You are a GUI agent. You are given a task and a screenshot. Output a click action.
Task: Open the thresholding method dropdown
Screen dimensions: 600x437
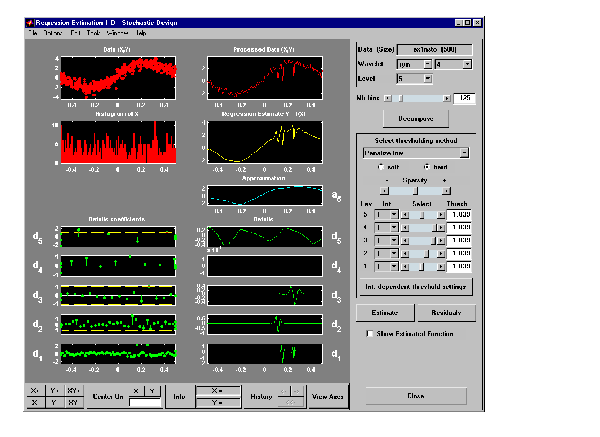click(x=415, y=152)
